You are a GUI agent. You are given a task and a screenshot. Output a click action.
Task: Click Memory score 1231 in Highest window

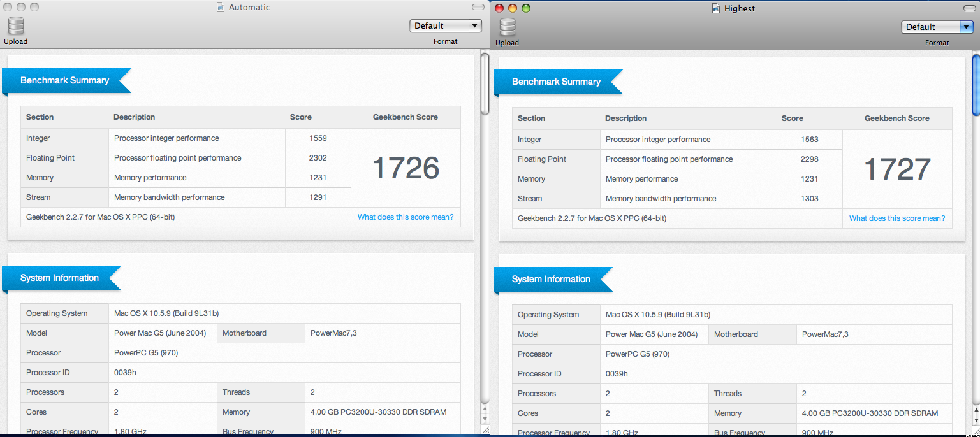(x=809, y=179)
